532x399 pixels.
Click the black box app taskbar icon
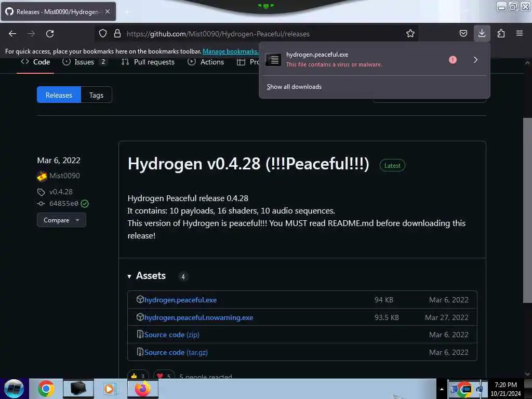click(78, 389)
